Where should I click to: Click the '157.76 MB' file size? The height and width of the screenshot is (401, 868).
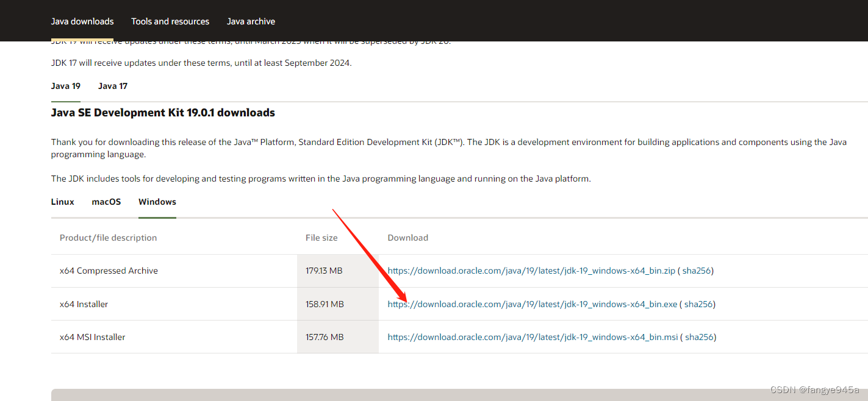pyautogui.click(x=325, y=336)
